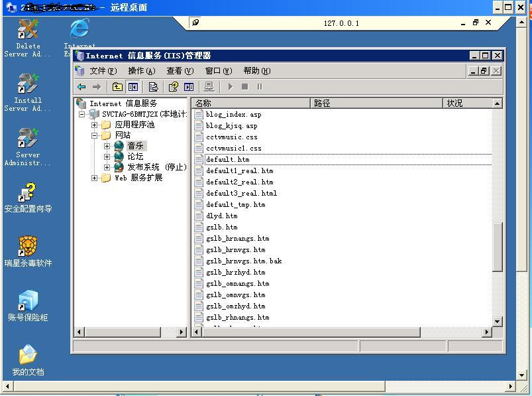
Task: Restore the inner MMC child window
Action: pyautogui.click(x=484, y=70)
